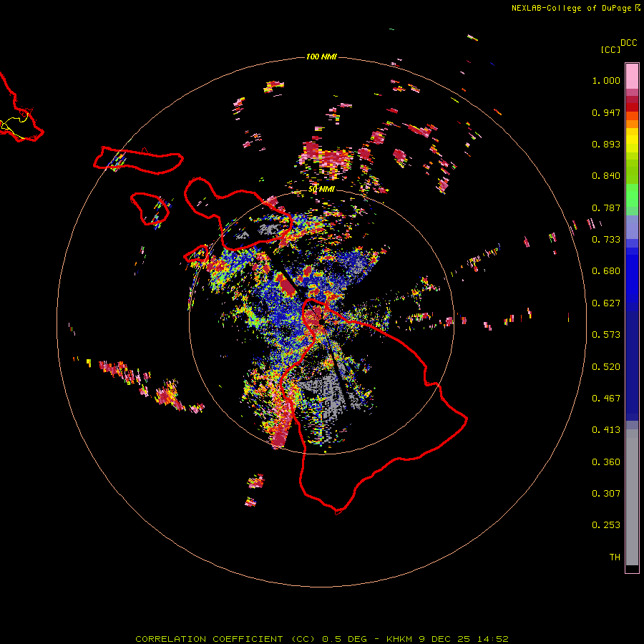Click the 0.253 legend value
Viewport: 644px width, 644px height.
point(606,525)
